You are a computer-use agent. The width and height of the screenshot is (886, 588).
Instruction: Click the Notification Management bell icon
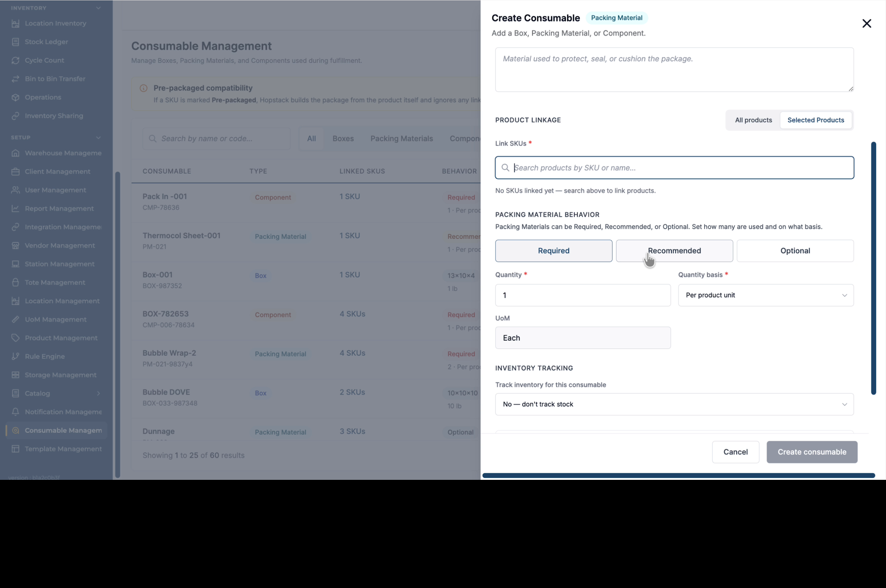[16, 412]
